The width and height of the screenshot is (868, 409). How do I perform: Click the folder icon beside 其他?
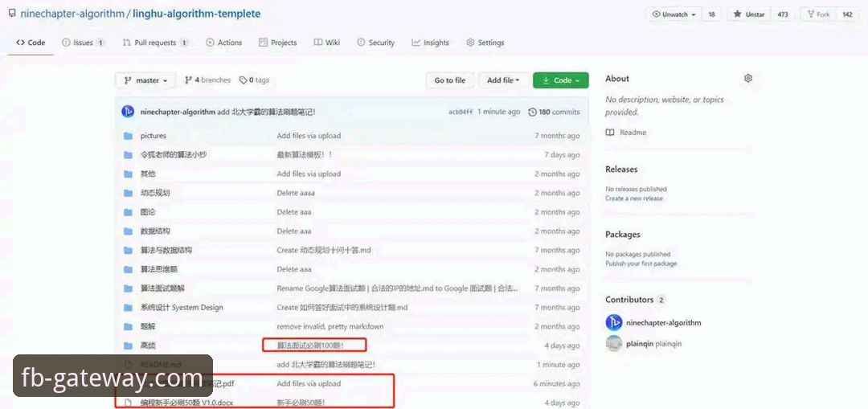pos(129,174)
